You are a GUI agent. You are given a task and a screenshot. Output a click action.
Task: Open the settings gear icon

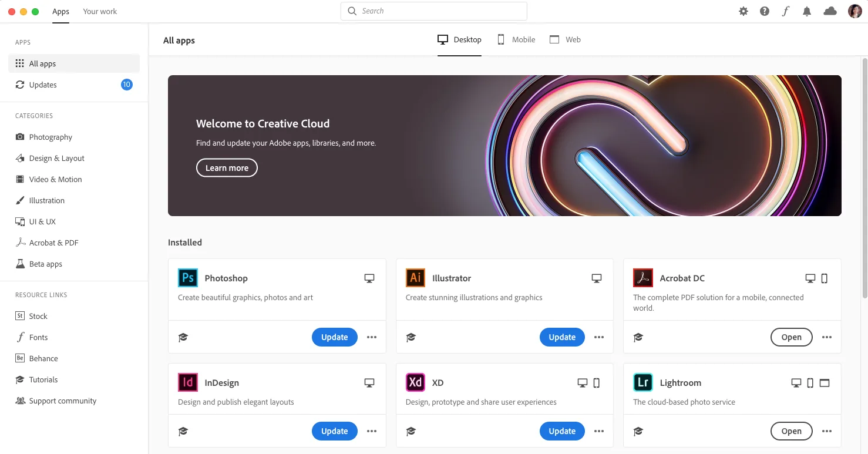[743, 11]
